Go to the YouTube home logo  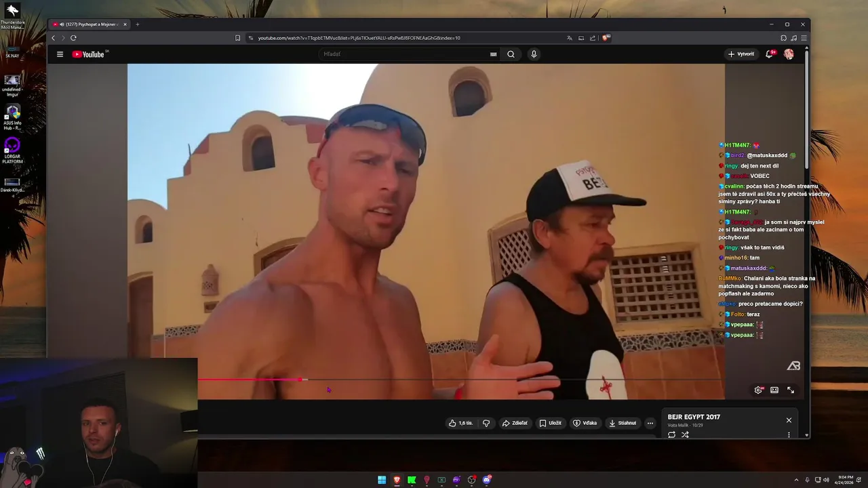(x=88, y=54)
